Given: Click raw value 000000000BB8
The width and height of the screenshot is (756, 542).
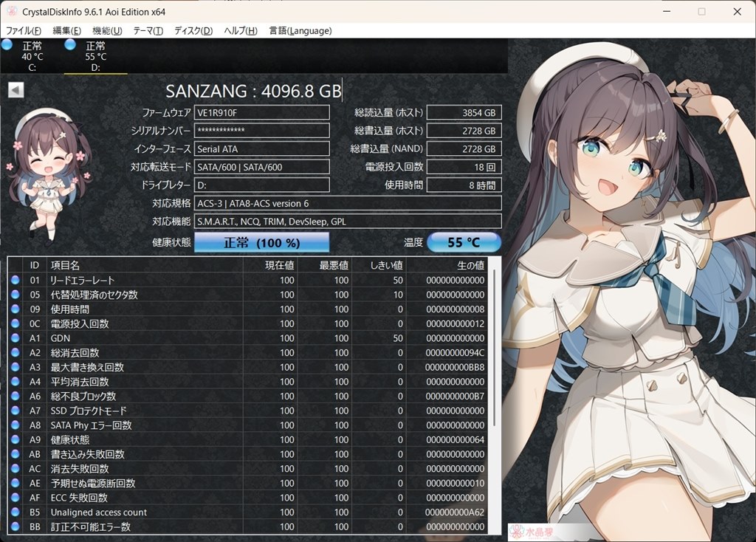Looking at the screenshot, I should (x=455, y=367).
